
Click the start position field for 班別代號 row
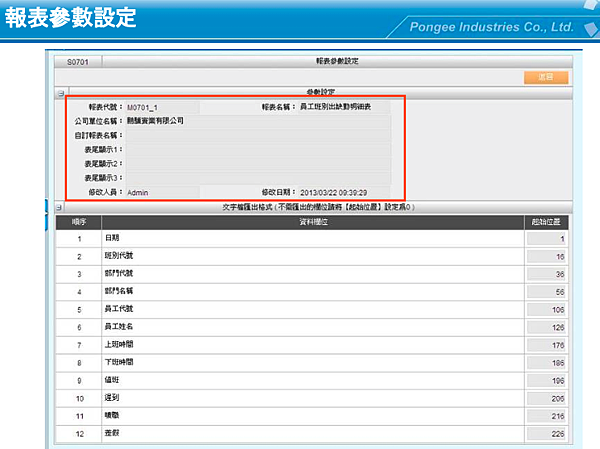[x=546, y=256]
